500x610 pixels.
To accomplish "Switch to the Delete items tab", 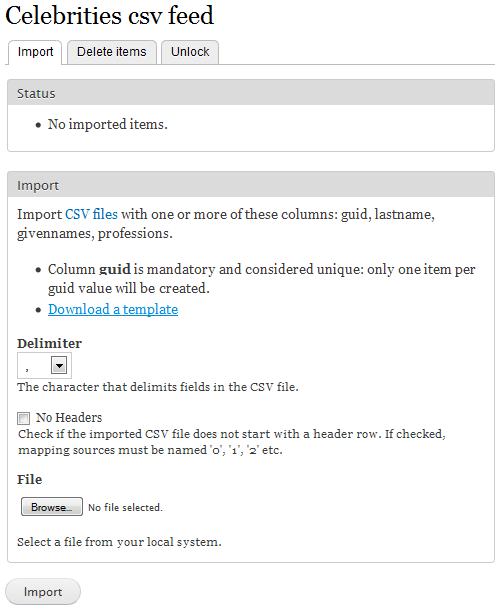I will coord(112,52).
